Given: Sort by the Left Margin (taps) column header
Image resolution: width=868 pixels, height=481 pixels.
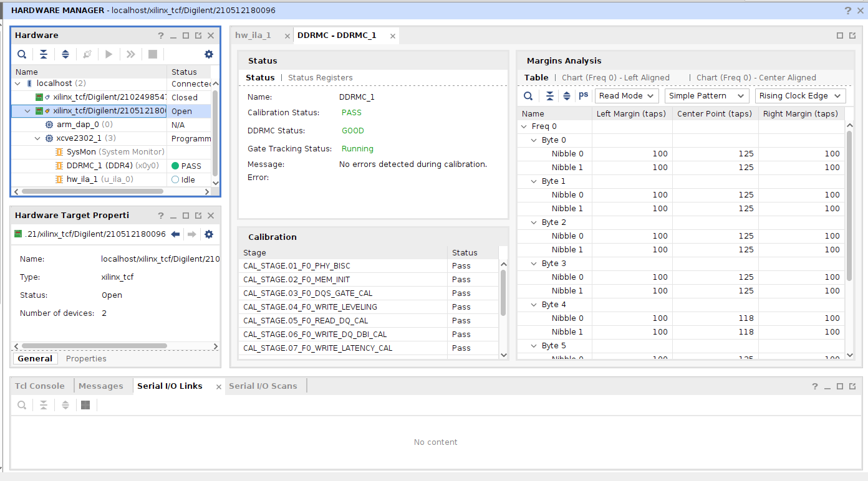Looking at the screenshot, I should (632, 114).
